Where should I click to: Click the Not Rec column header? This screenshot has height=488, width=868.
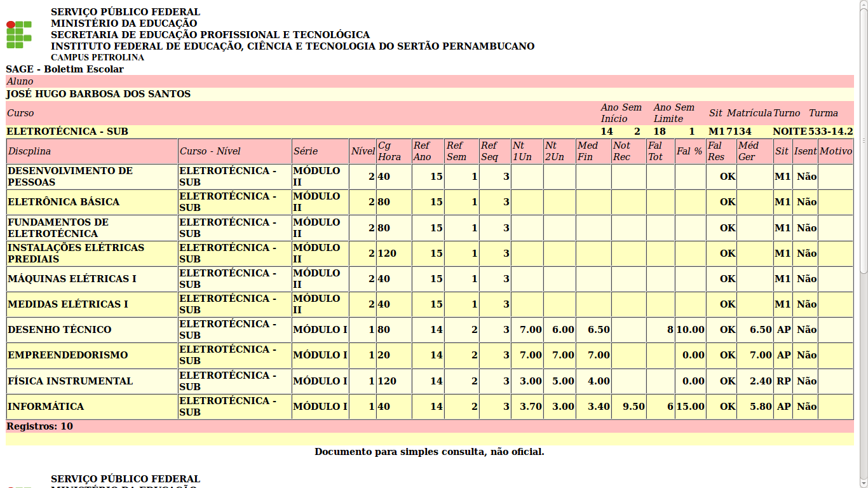[629, 151]
